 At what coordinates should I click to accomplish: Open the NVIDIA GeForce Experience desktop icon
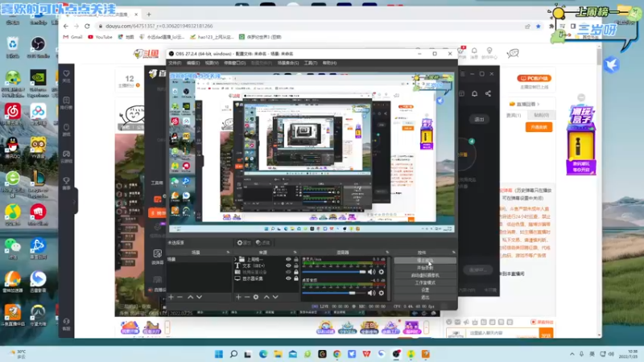[x=38, y=82]
